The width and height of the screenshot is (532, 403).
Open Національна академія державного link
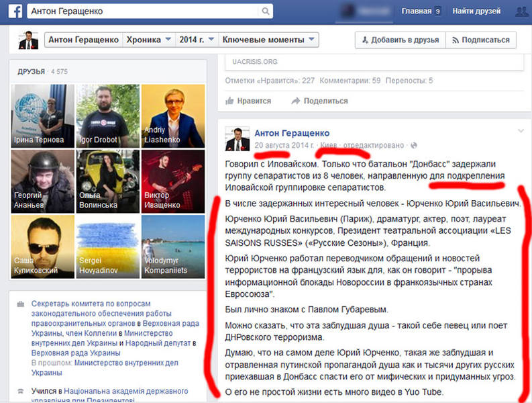(126, 391)
